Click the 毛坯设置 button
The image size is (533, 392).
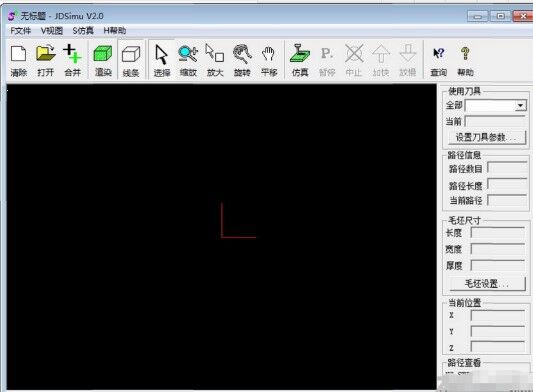tap(486, 284)
